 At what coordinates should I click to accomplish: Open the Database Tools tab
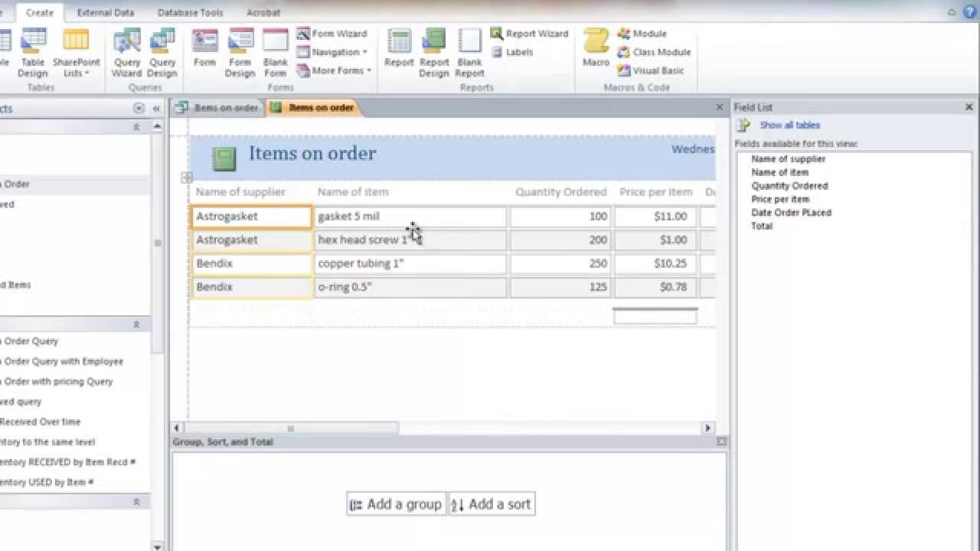point(190,12)
